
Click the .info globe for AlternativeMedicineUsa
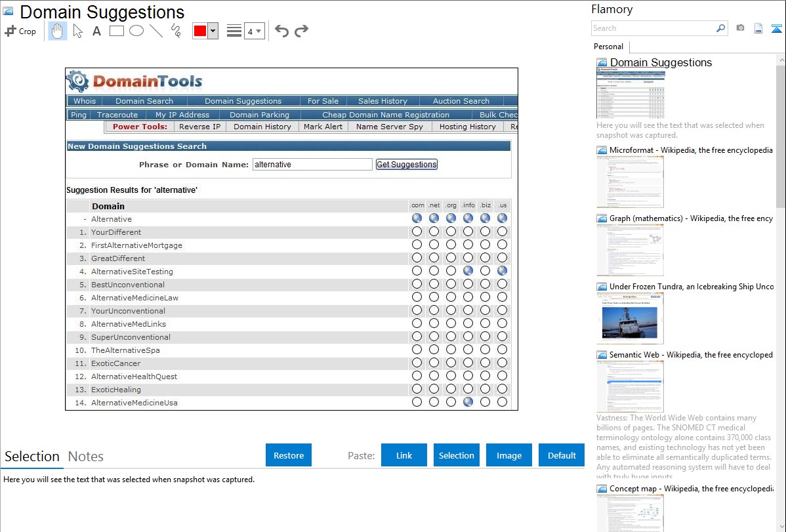pyautogui.click(x=468, y=401)
